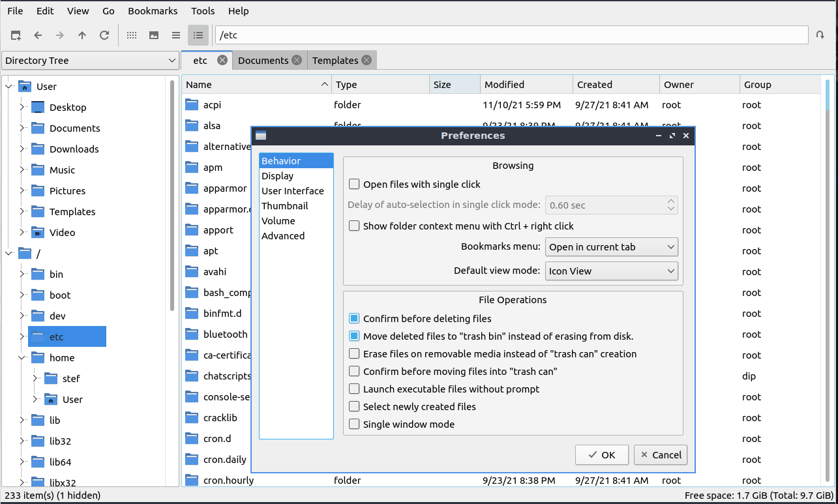
Task: Open the Bookmarks menu dropdown
Action: click(611, 247)
